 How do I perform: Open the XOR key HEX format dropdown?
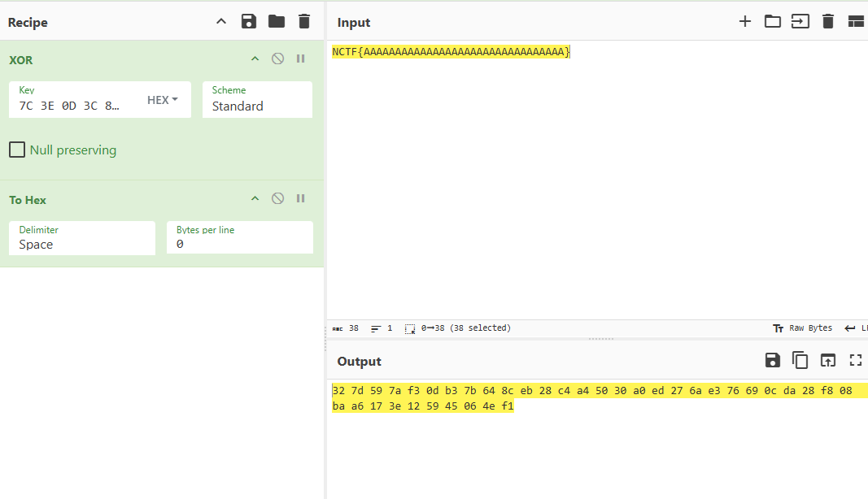[163, 100]
